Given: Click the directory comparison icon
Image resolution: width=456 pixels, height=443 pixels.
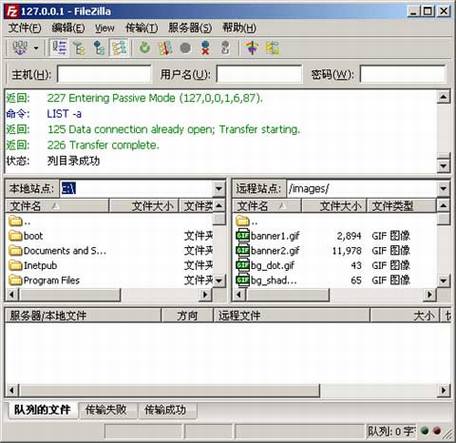Looking at the screenshot, I should [272, 48].
